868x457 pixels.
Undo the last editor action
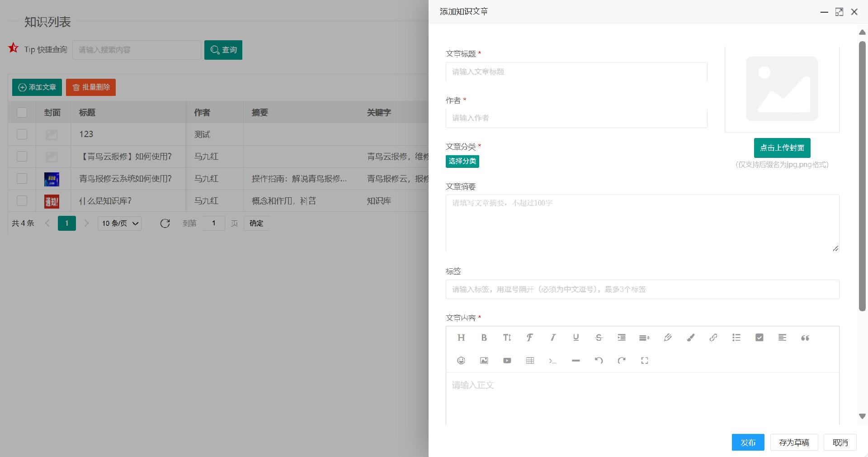(599, 361)
